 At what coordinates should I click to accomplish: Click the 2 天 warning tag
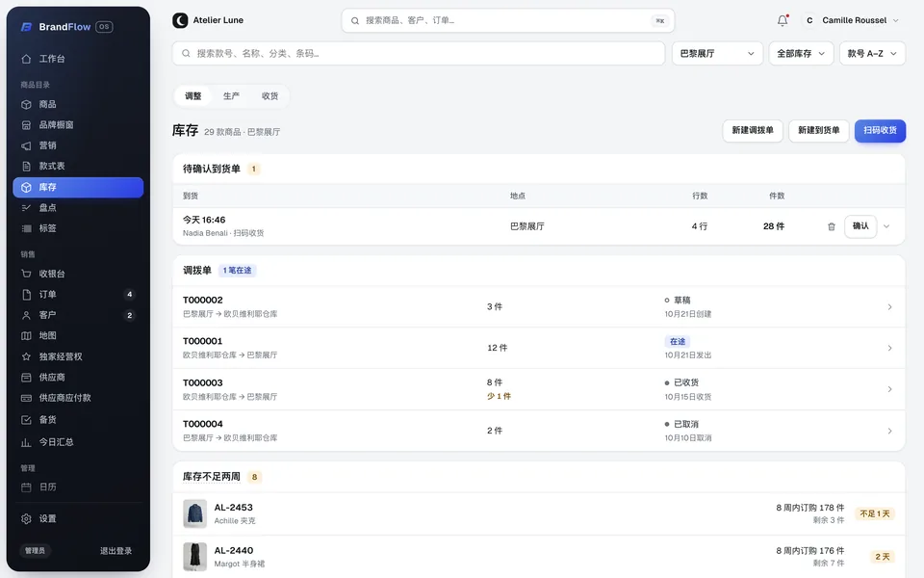[x=883, y=557]
